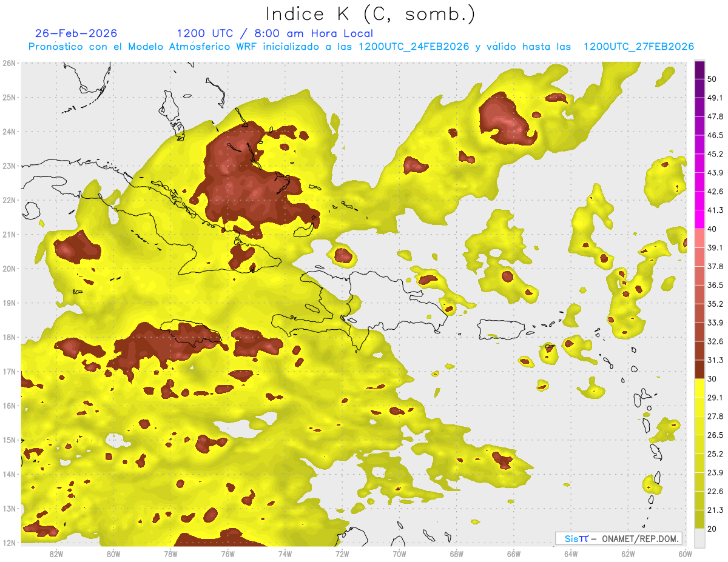Click the '14N' latitude axis label
The width and height of the screenshot is (728, 562).
tap(9, 474)
